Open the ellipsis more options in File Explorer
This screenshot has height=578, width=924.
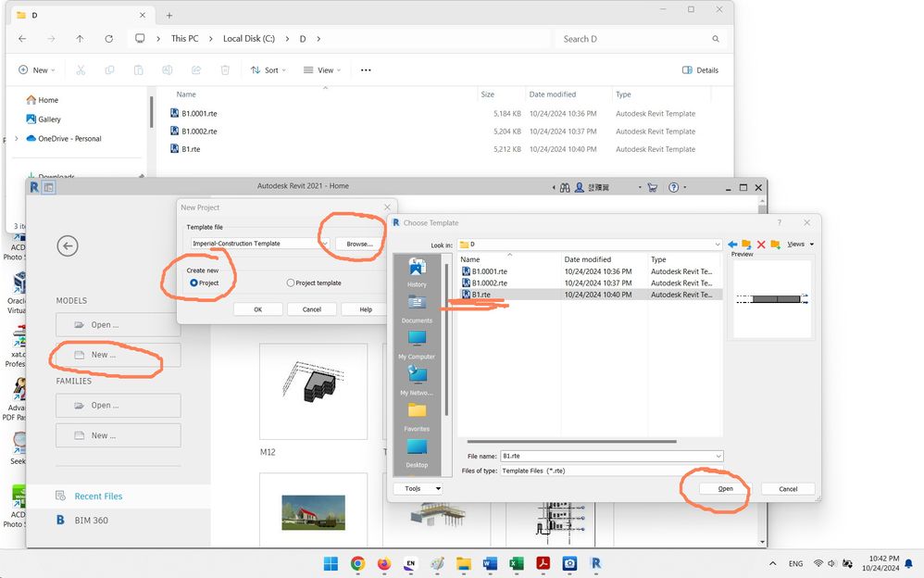[366, 70]
